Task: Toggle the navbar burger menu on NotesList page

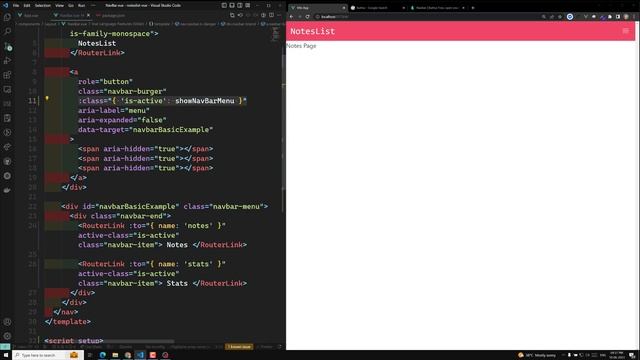Action: tap(625, 31)
